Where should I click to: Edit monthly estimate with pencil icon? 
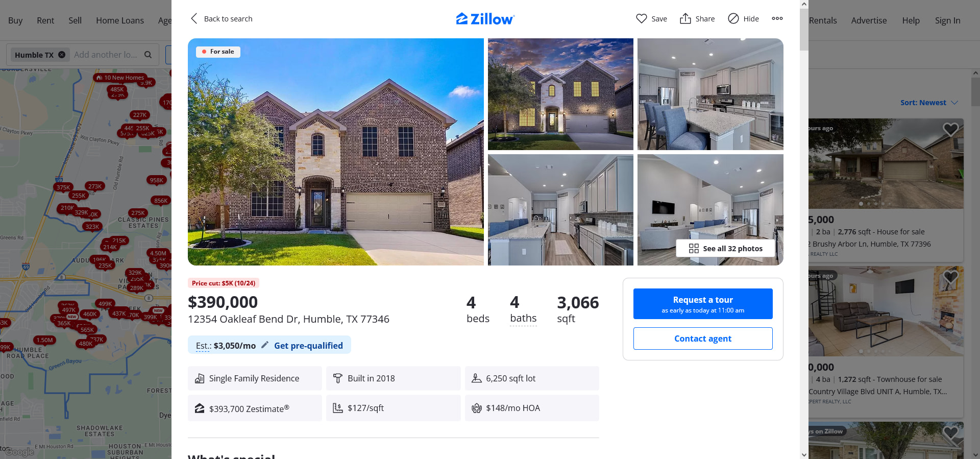tap(265, 345)
